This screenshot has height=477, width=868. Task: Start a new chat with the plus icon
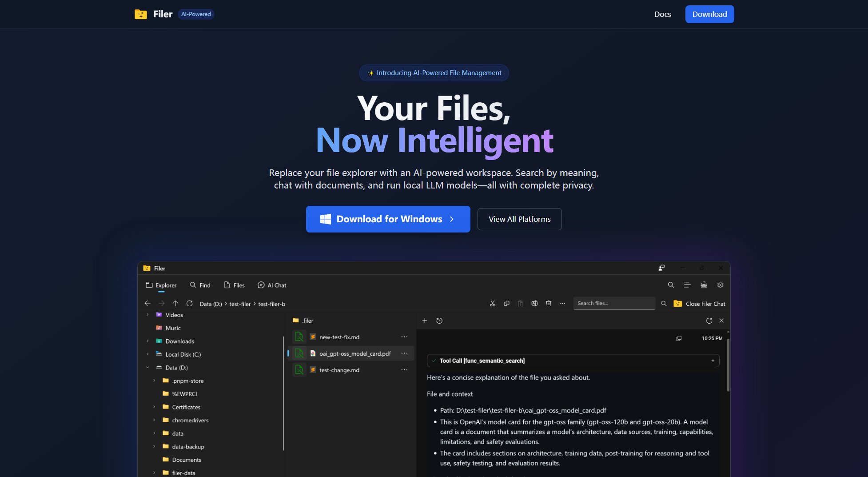425,321
